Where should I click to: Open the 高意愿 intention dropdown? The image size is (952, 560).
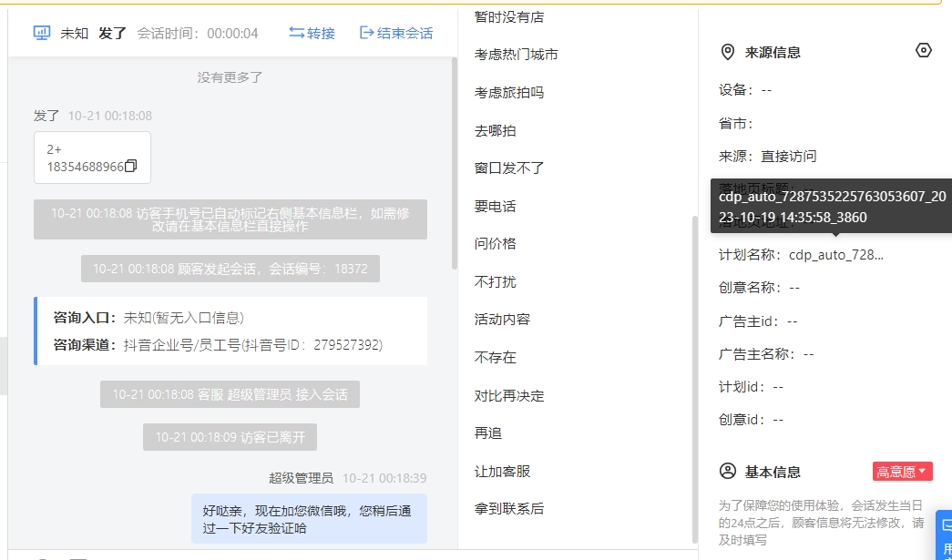902,472
